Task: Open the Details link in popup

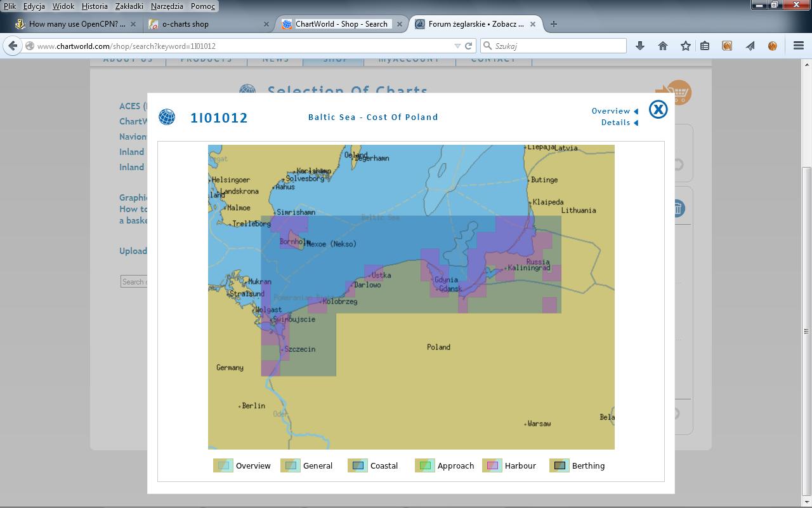Action: pyautogui.click(x=619, y=123)
